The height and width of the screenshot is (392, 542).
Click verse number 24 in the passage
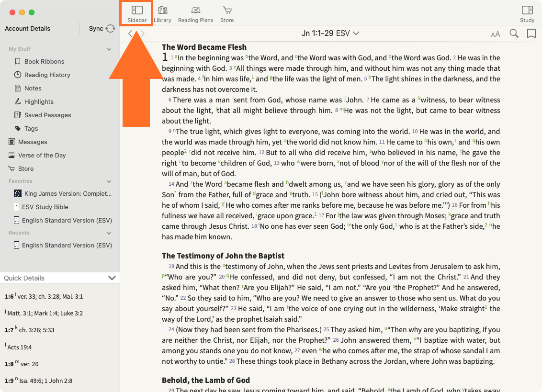click(171, 330)
